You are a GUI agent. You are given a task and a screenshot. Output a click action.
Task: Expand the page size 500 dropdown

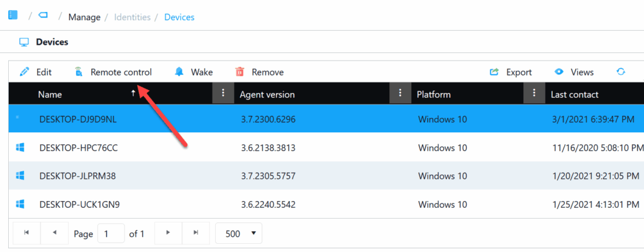(x=239, y=233)
